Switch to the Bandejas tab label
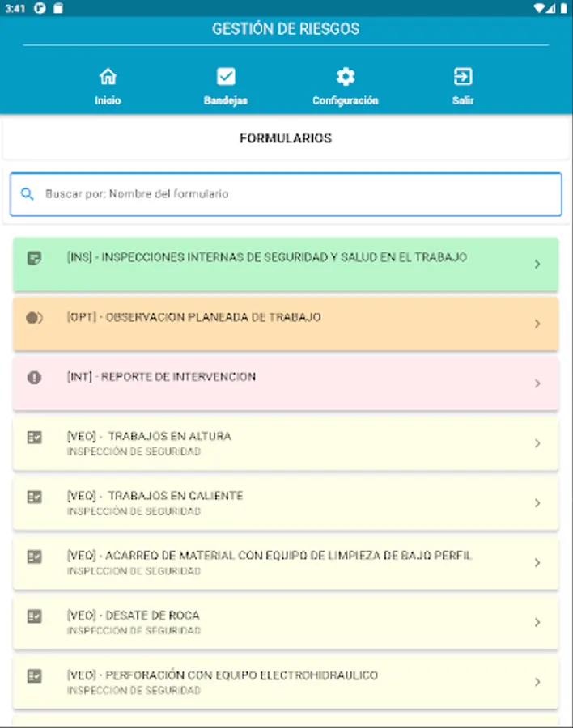This screenshot has width=573, height=728. point(226,100)
